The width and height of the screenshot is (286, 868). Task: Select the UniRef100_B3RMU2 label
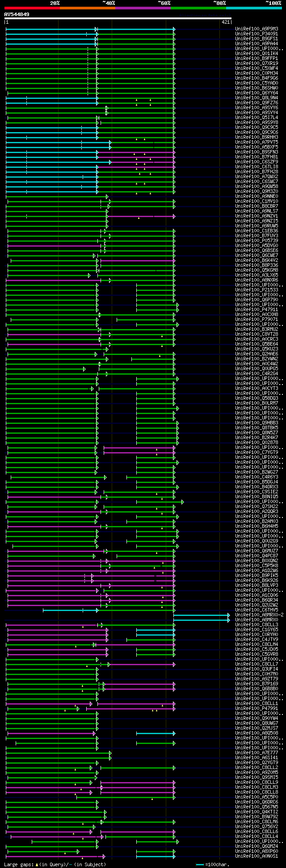pos(257,329)
